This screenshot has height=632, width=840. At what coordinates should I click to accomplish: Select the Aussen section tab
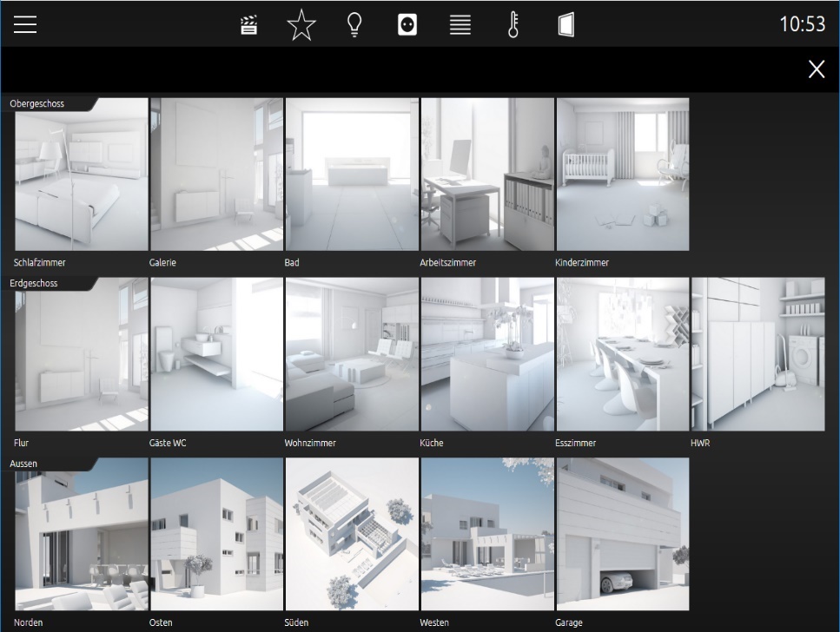(23, 464)
